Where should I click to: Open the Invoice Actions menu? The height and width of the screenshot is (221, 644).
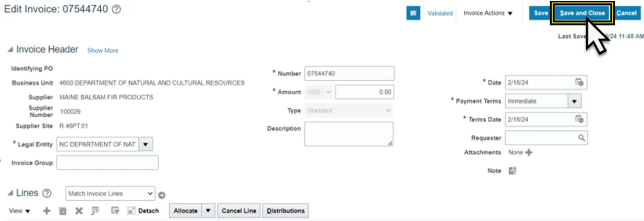coord(488,13)
